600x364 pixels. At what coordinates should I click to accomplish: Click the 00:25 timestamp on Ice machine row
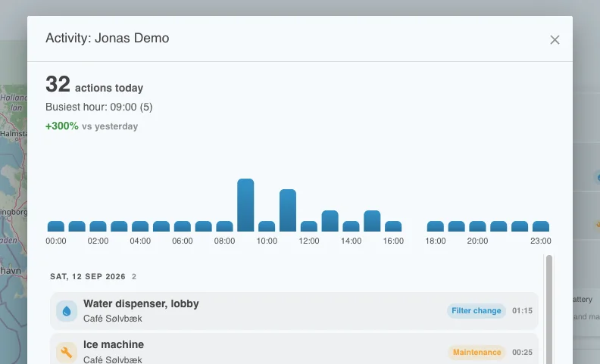click(522, 352)
